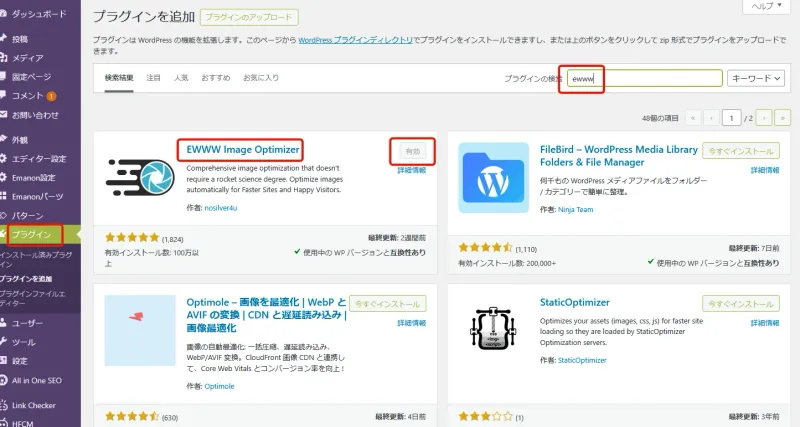Open the ヘルプ help dropdown

point(766,6)
